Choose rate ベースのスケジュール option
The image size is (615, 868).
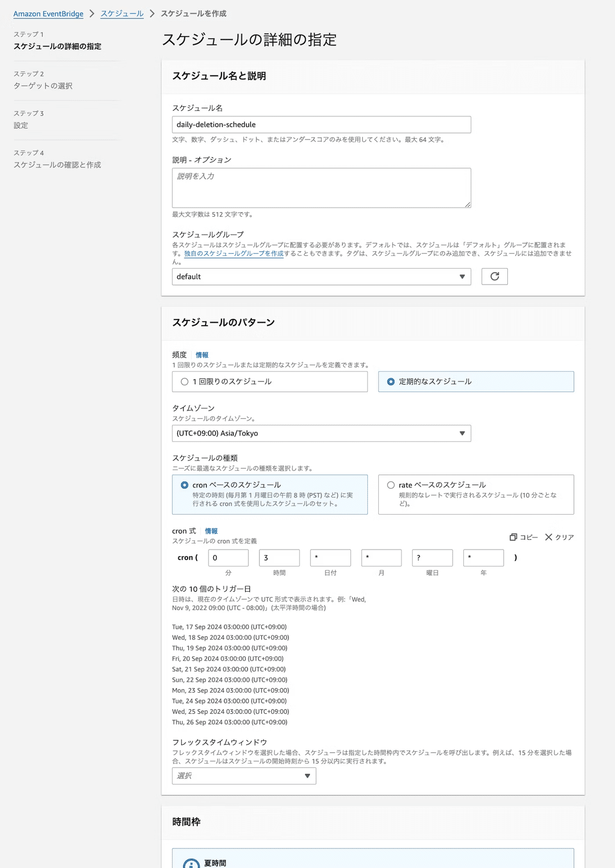(476, 494)
